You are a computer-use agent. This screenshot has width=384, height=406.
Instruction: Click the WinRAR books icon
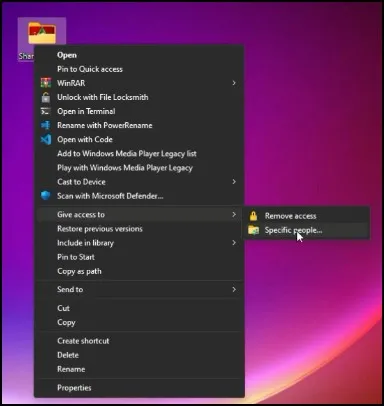pos(46,83)
